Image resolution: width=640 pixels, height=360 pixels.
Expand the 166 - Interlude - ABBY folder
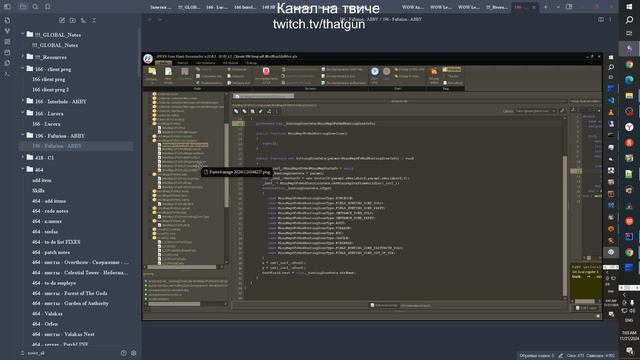pos(23,101)
